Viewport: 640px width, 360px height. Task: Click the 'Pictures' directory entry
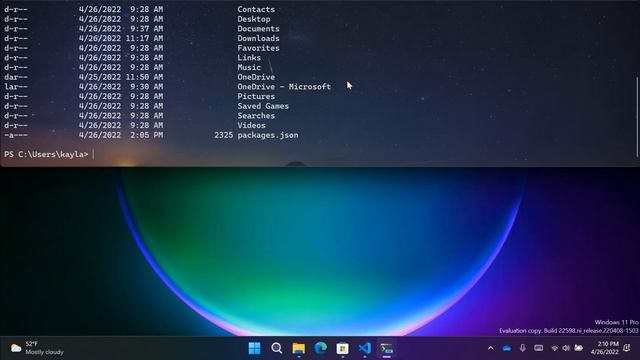click(x=256, y=96)
